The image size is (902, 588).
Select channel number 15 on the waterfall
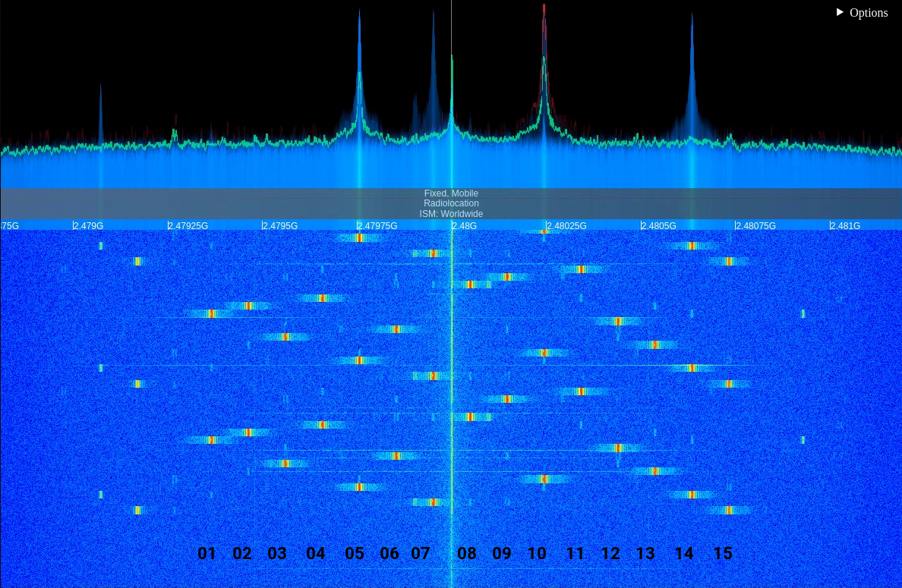[723, 554]
